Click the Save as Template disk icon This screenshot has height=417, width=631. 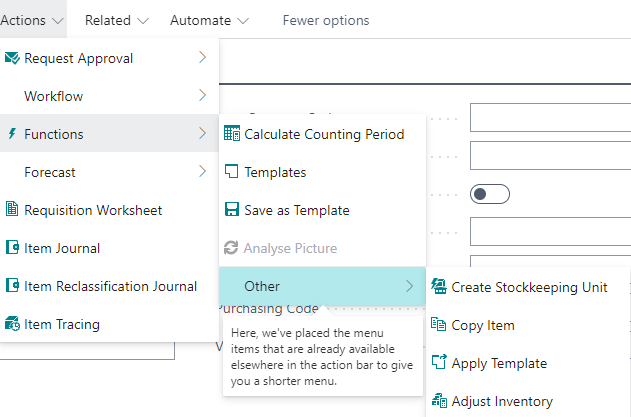[x=232, y=210]
